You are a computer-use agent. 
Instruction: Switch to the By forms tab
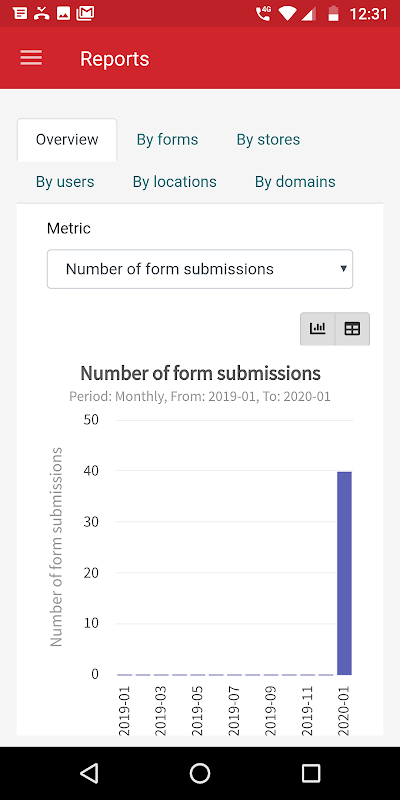pos(167,140)
